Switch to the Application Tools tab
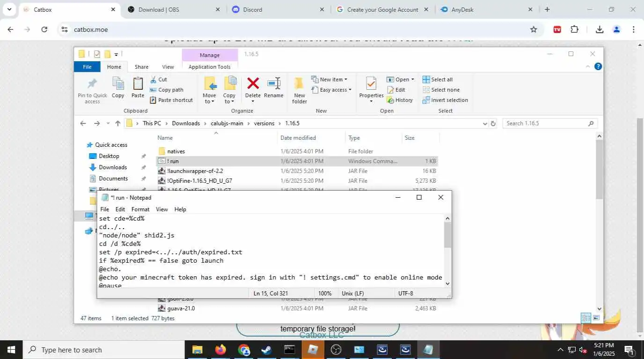644x359 pixels. pos(210,67)
